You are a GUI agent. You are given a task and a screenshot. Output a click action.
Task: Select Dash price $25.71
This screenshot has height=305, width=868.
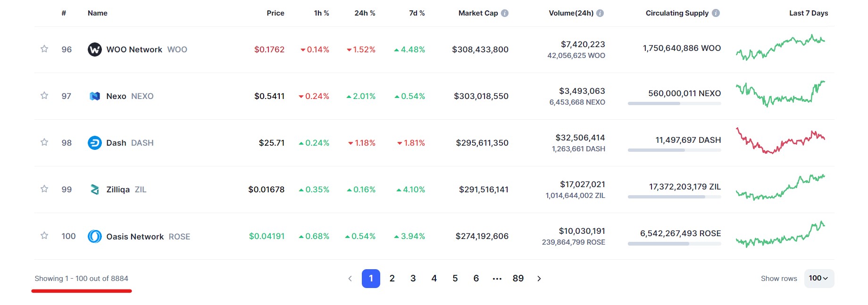coord(272,143)
